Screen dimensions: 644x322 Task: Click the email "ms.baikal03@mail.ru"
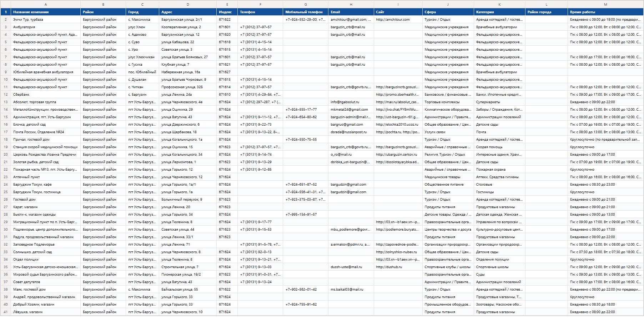[x=351, y=290]
